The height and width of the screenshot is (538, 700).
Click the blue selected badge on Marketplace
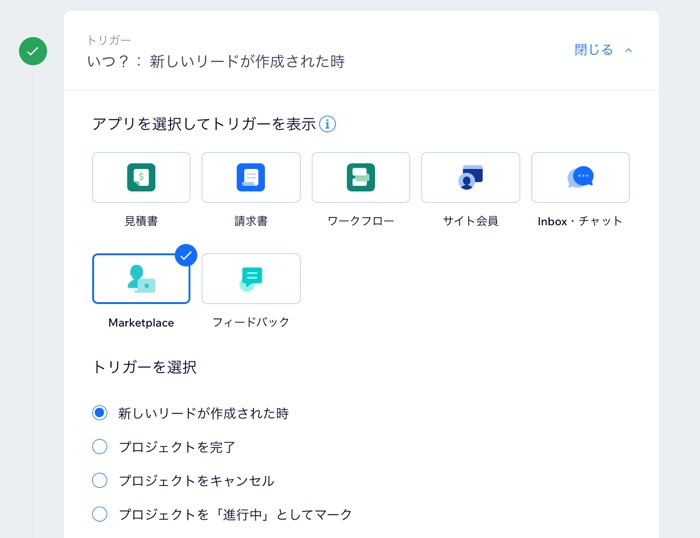click(186, 255)
